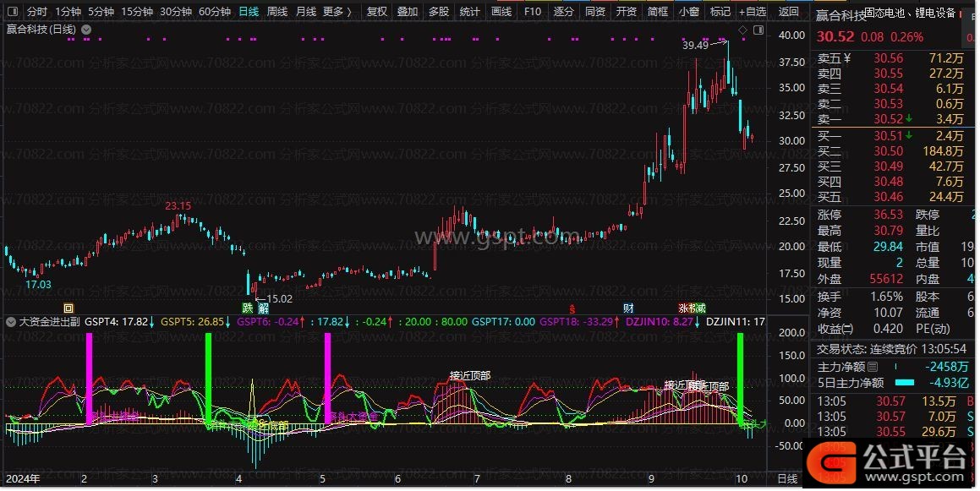Click the green 减 marker icon
980x491 pixels.
(700, 308)
